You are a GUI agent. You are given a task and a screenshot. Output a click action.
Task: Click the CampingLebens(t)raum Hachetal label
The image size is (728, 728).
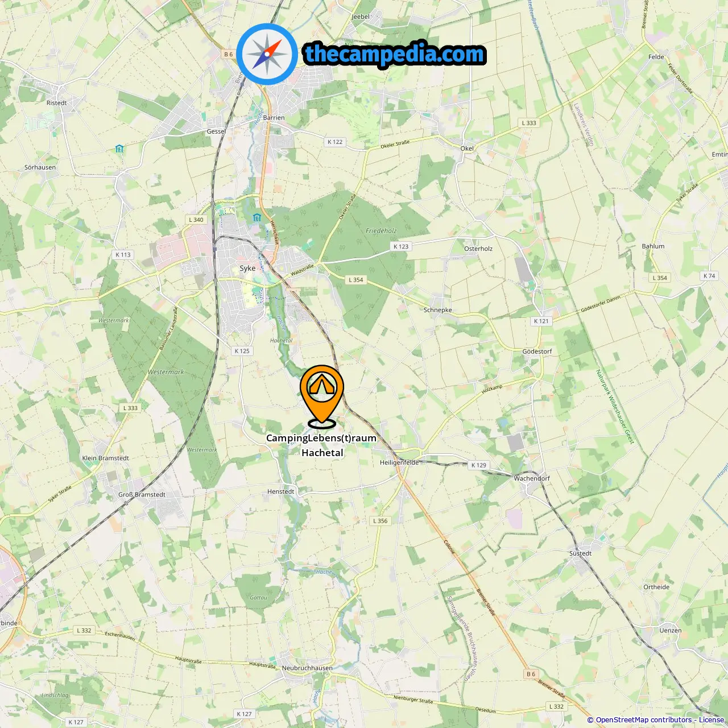tap(321, 445)
